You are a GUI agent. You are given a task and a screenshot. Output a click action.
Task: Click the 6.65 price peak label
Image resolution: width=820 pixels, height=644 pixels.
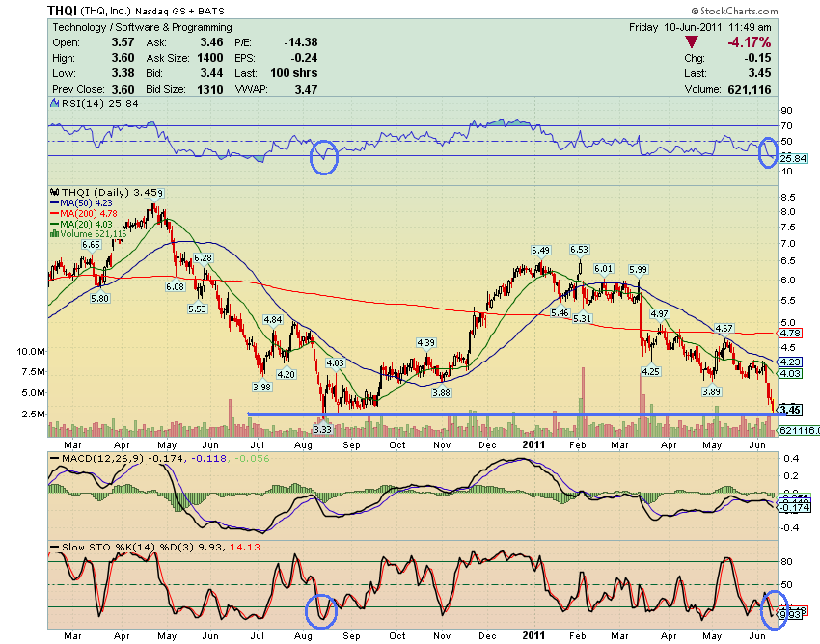pos(91,245)
